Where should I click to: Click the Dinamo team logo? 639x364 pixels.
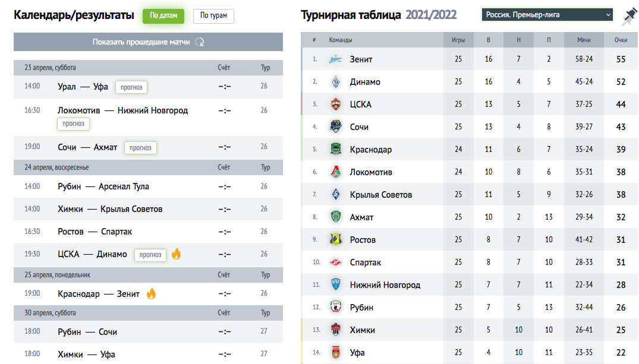click(335, 82)
